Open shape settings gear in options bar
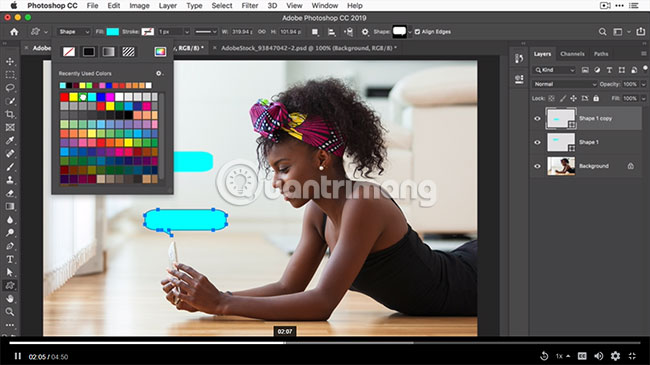Viewport: 650px width, 365px height. coord(365,32)
